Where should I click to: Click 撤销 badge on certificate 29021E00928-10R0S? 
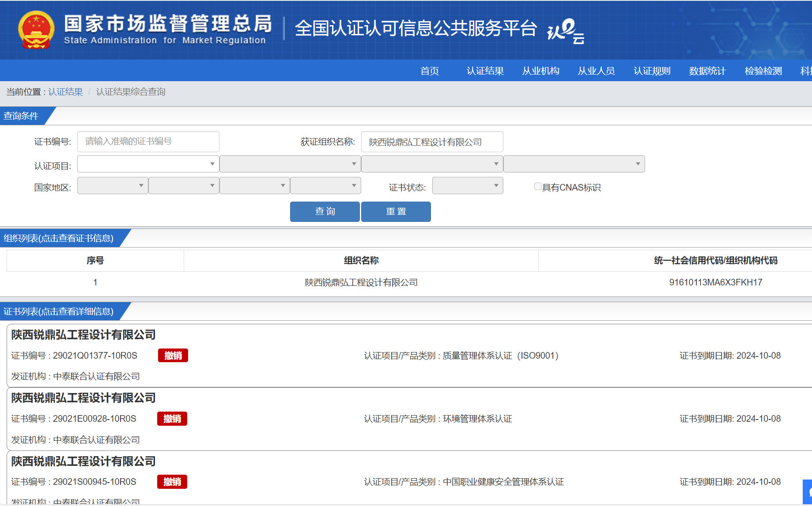(x=172, y=419)
